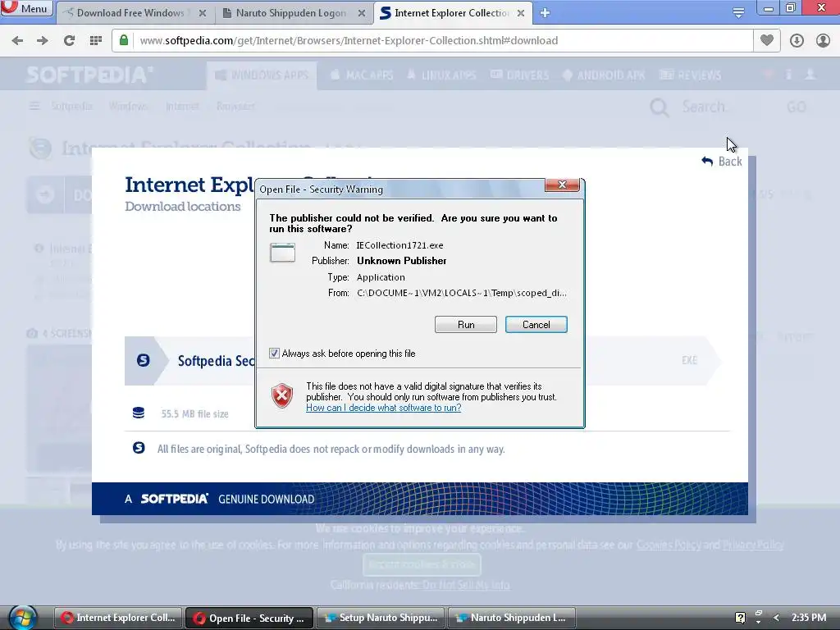
Task: Open the Drivers section
Action: 519,75
